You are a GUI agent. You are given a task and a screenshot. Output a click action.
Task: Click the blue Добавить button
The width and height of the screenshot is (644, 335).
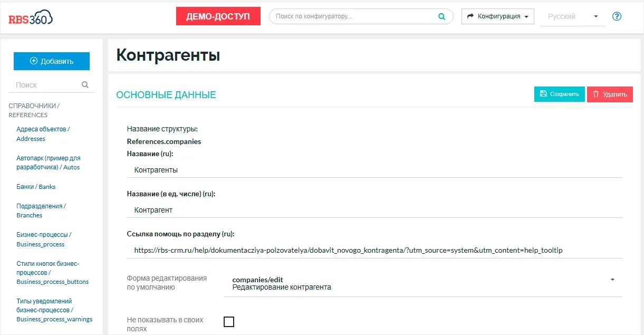(52, 61)
